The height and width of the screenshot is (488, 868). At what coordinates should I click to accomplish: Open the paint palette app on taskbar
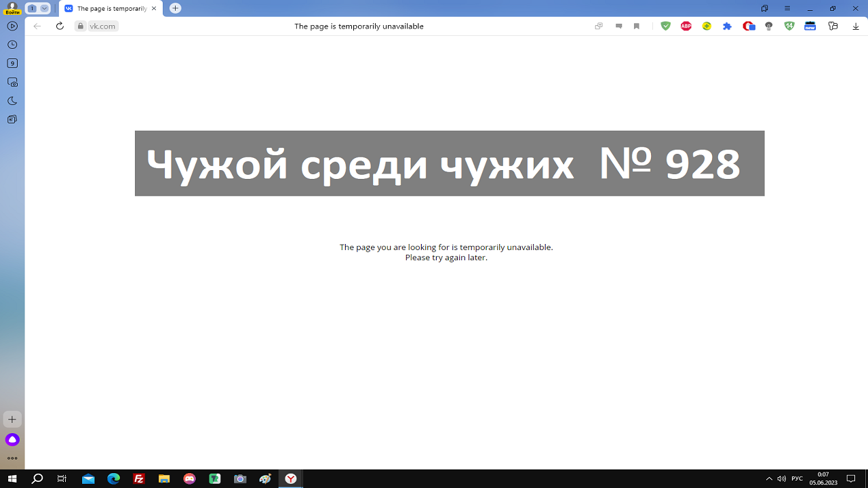(265, 479)
